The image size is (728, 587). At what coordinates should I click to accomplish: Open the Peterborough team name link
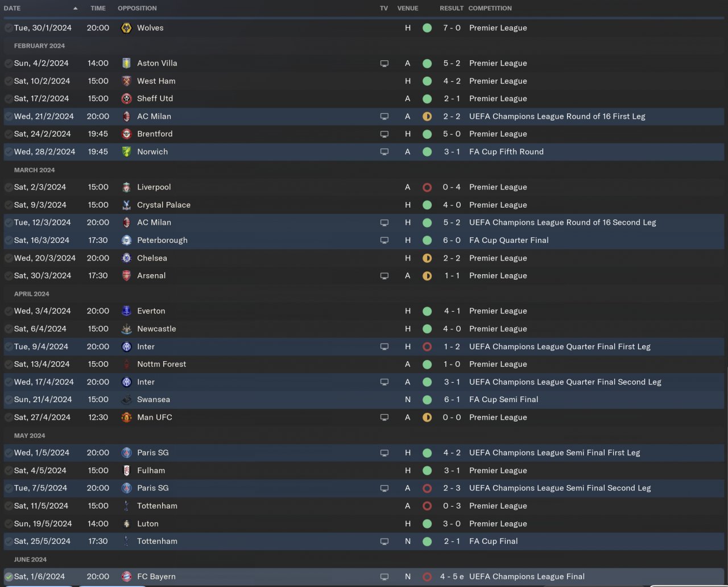pos(162,240)
